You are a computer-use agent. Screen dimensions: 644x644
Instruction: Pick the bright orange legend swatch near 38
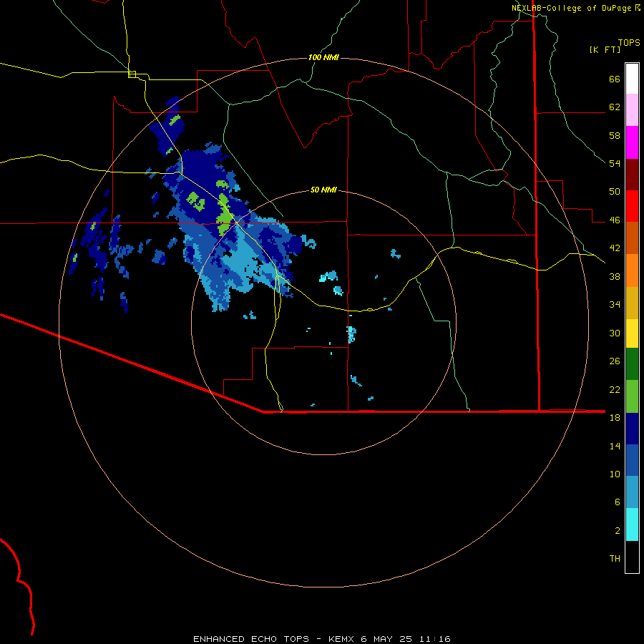pyautogui.click(x=632, y=270)
